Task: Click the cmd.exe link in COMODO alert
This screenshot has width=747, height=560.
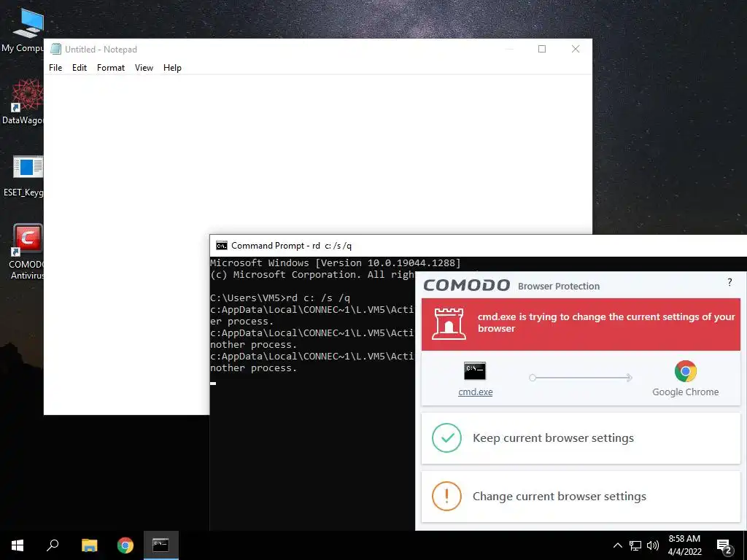Action: [x=476, y=392]
